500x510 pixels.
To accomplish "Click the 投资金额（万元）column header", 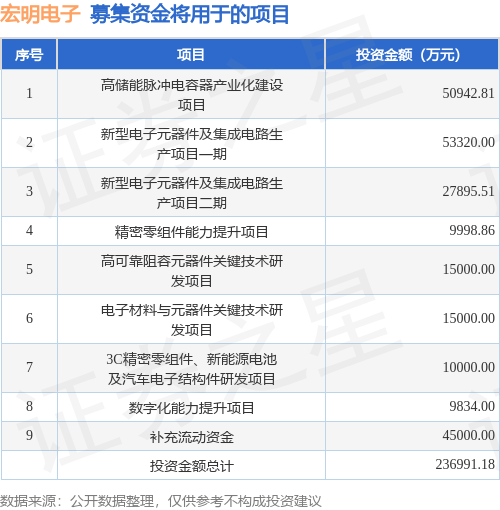I will (412, 54).
